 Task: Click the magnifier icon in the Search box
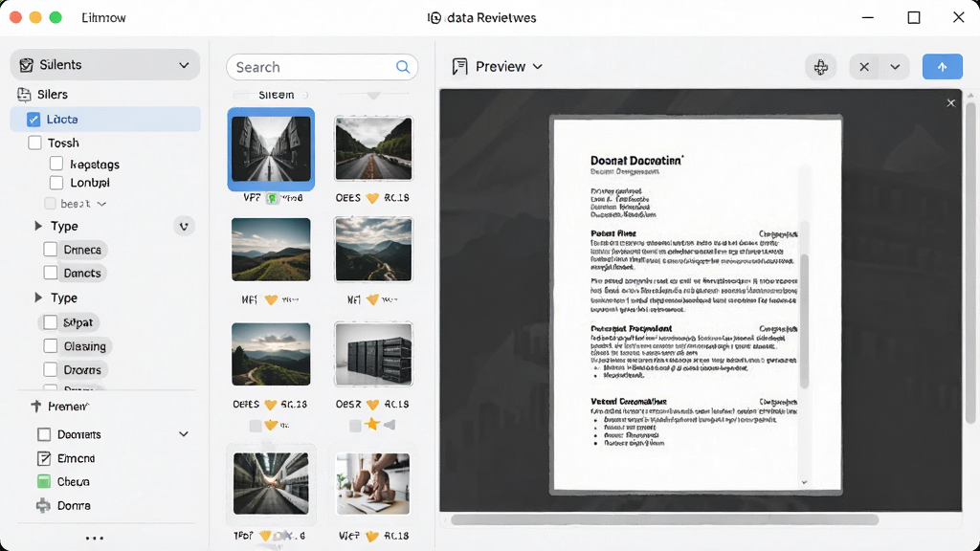click(x=403, y=67)
